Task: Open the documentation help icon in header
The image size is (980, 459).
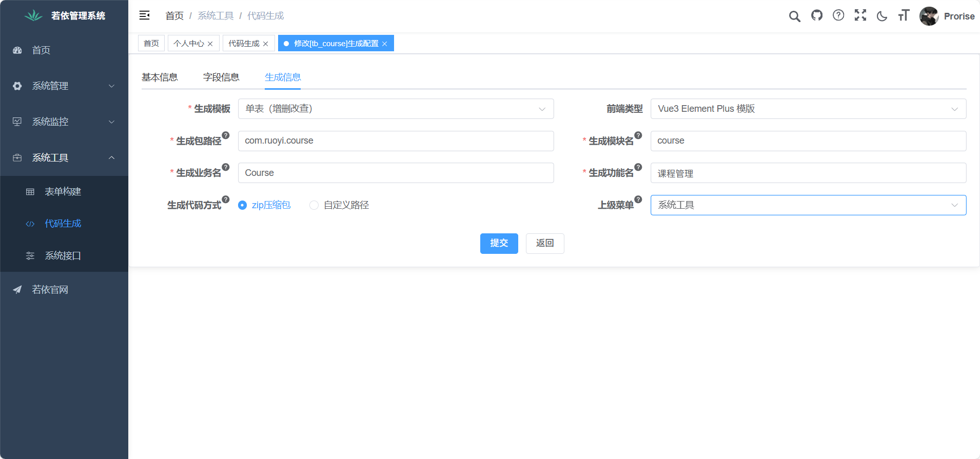Action: tap(838, 16)
